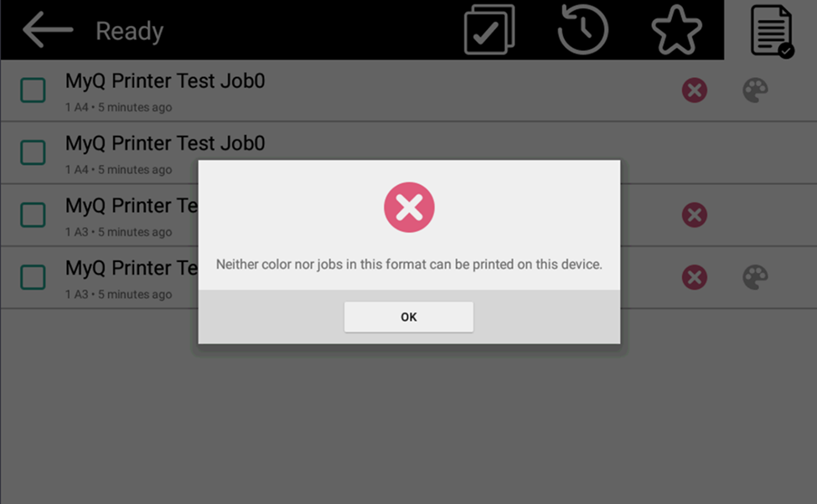This screenshot has width=817, height=504.
Task: Click the error message text in the dialog
Action: coord(409,265)
